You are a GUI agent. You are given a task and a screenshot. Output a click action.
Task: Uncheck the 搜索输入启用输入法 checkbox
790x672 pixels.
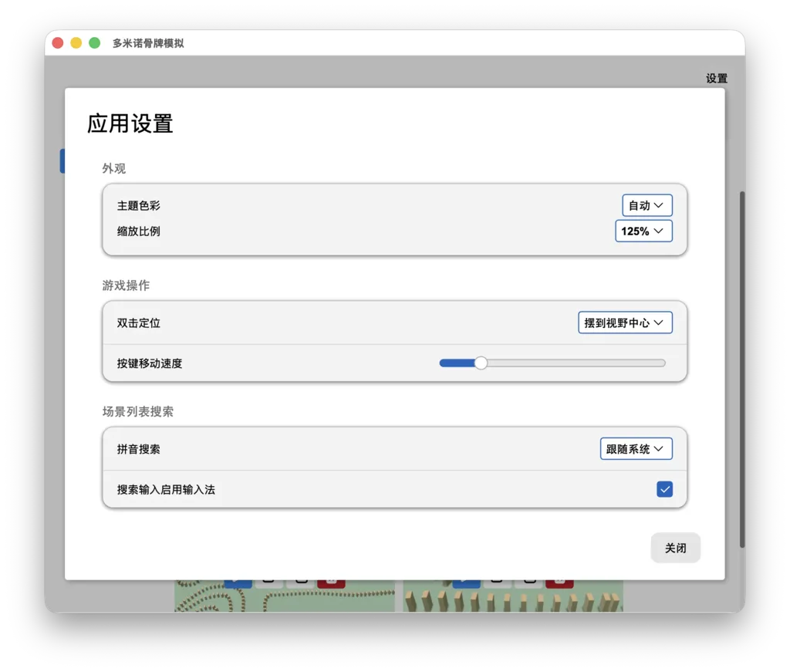pos(664,489)
